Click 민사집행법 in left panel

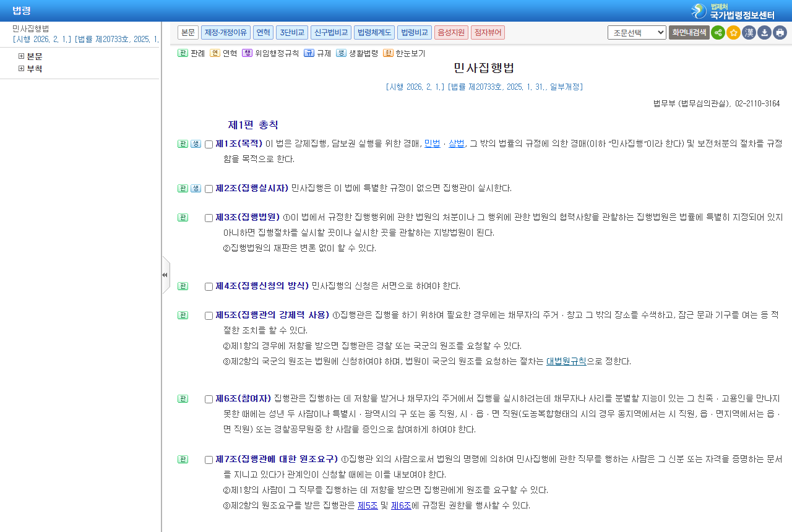[31, 28]
